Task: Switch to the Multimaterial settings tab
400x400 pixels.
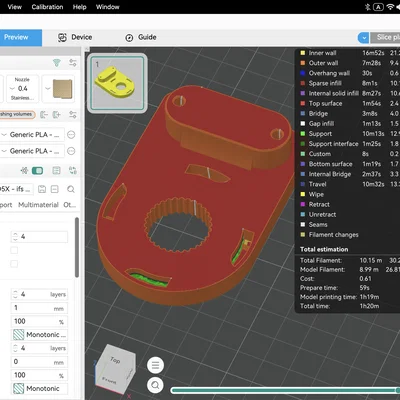Action: 38,205
